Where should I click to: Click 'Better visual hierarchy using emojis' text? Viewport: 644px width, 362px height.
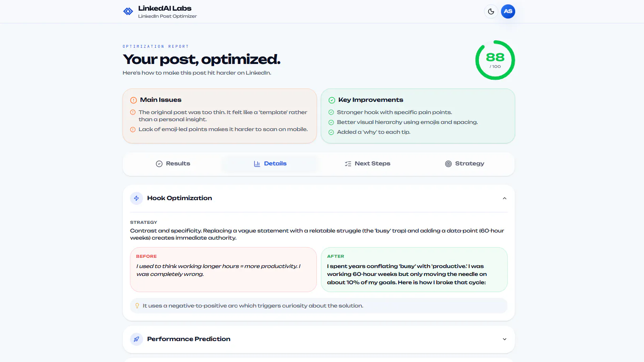[407, 122]
